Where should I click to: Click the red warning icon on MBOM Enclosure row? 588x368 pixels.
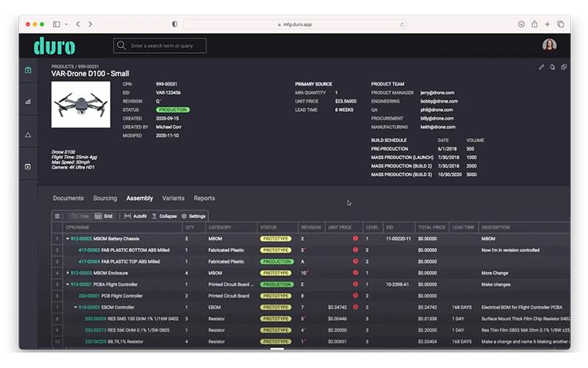pyautogui.click(x=355, y=272)
